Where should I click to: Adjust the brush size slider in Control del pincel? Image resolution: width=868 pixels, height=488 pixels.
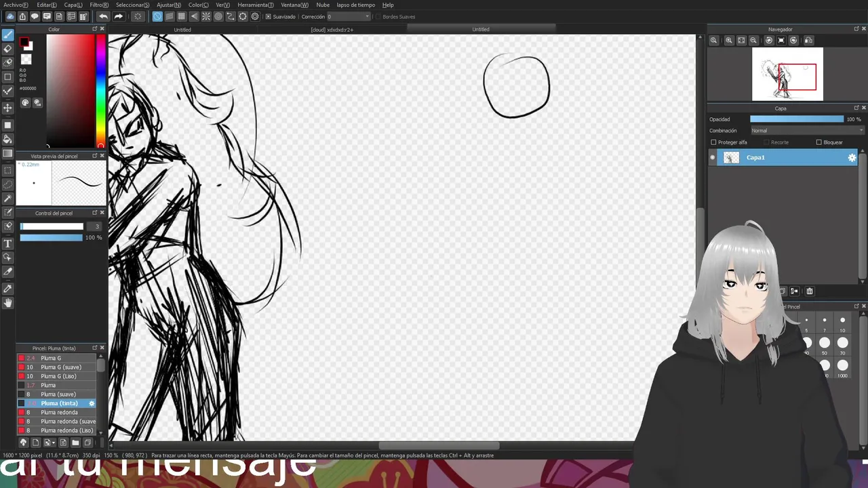click(52, 226)
